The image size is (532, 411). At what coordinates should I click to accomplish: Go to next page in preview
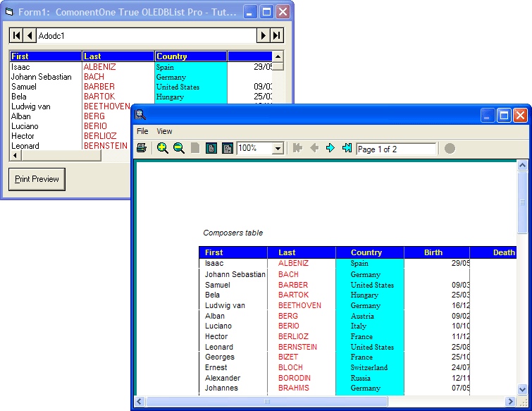point(330,148)
